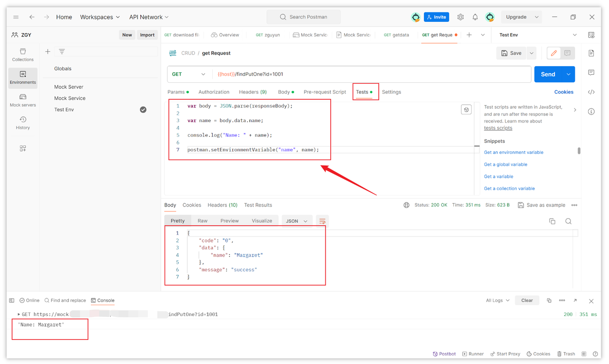Open the API Network dropdown

[x=149, y=17]
